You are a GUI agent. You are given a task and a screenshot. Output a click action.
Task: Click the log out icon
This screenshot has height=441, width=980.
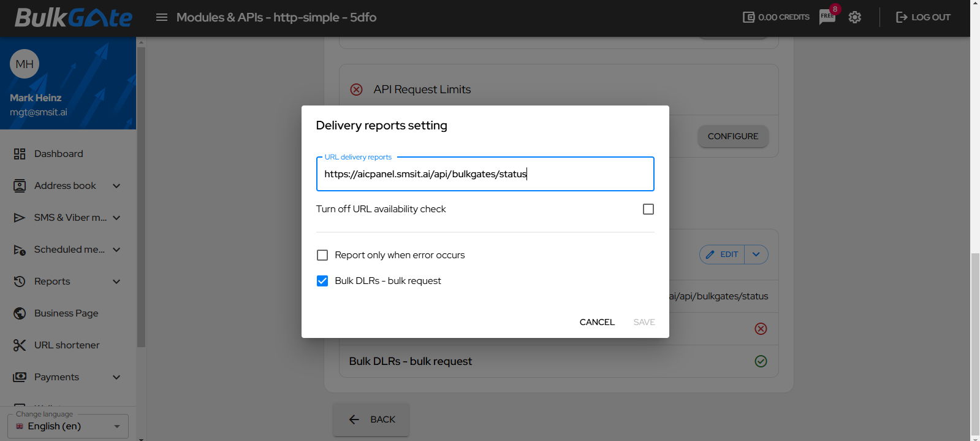pos(902,17)
